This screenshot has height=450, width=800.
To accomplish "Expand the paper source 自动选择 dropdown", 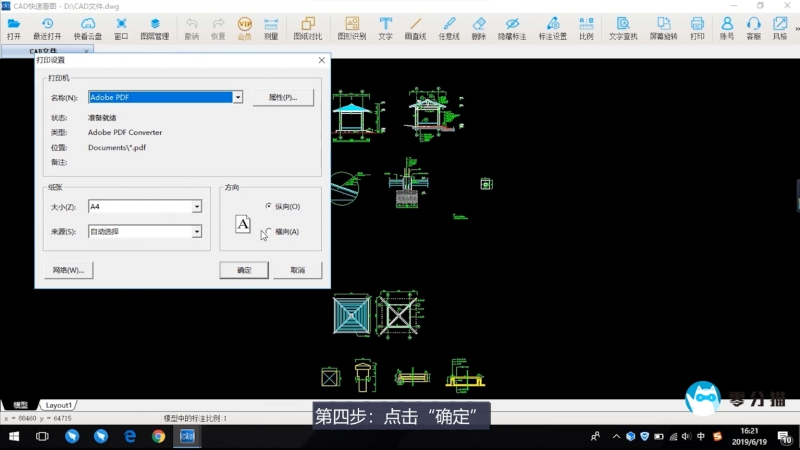I will (x=197, y=232).
